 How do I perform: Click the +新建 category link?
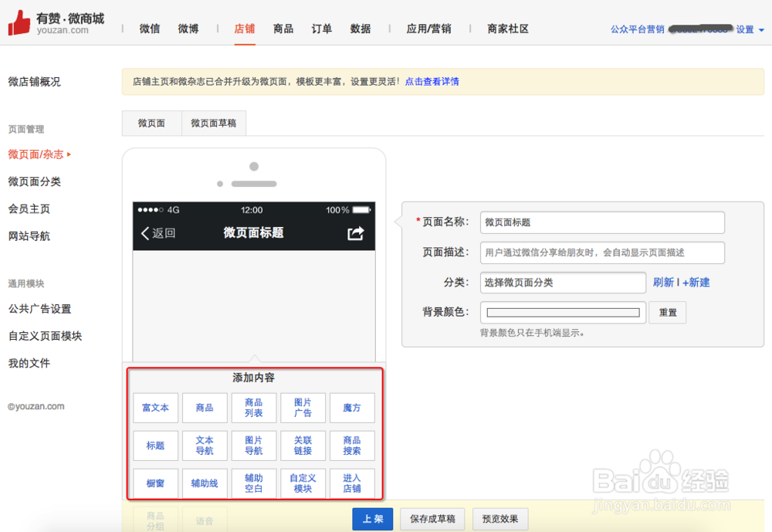[x=696, y=283]
